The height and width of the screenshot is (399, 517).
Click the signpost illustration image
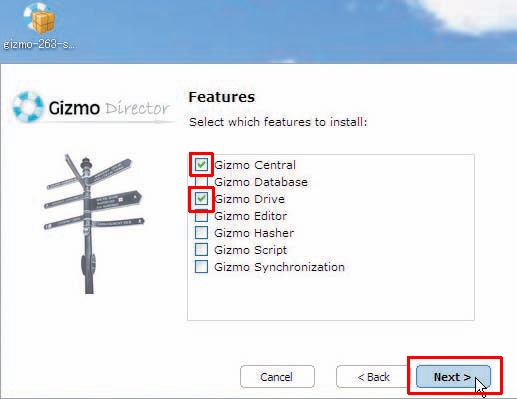point(94,223)
